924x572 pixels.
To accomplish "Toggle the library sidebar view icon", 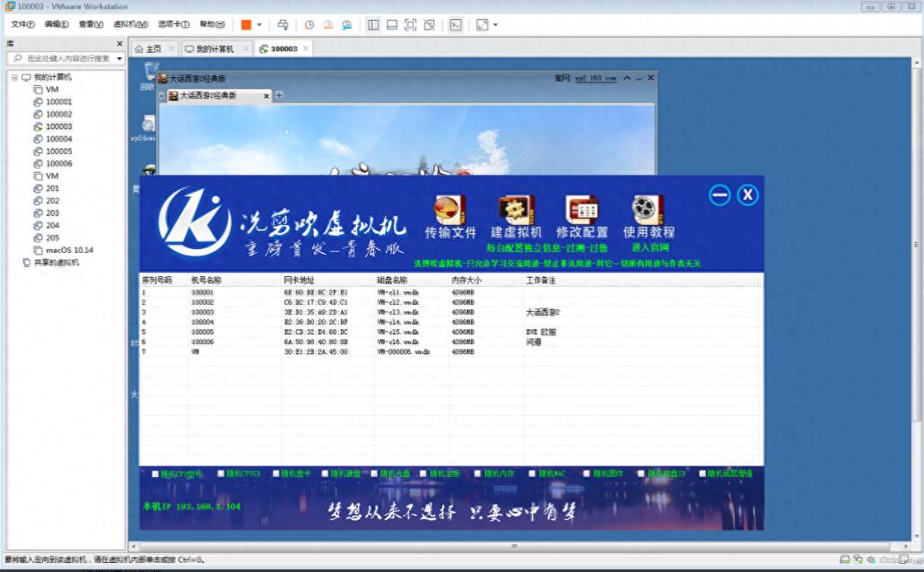I will (373, 25).
